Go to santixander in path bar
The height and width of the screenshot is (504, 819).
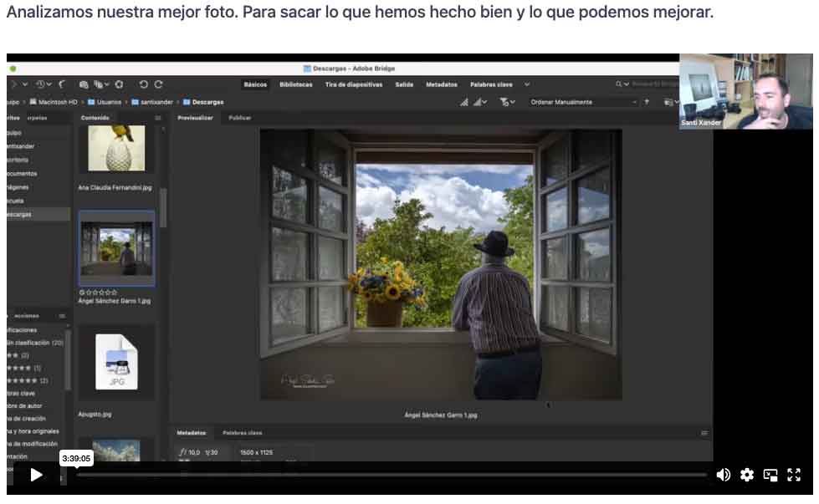point(152,102)
